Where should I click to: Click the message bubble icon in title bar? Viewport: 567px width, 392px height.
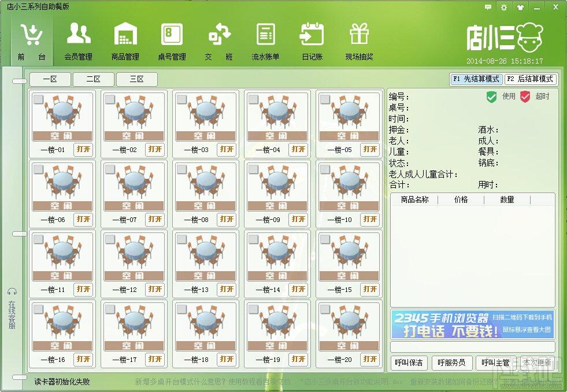click(x=488, y=8)
